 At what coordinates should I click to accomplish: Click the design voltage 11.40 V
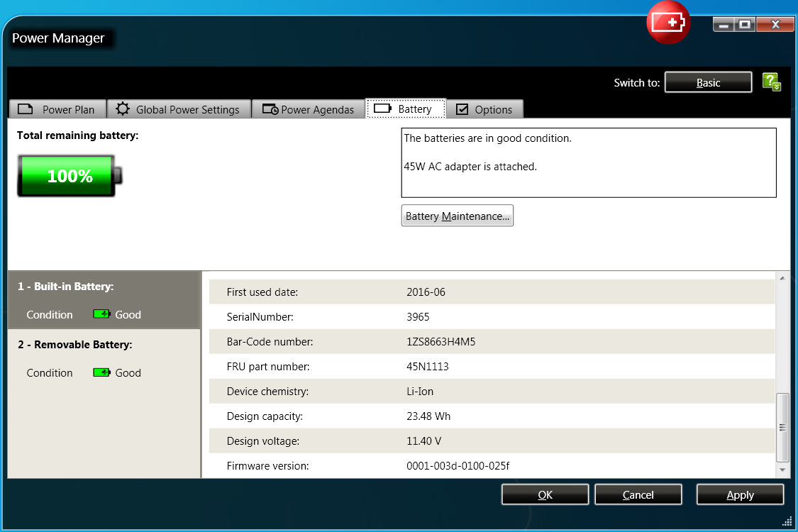424,441
